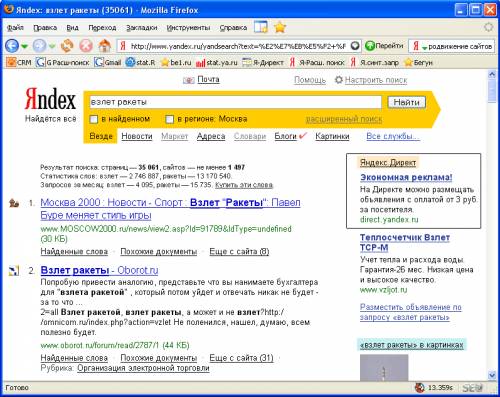This screenshot has height=397, width=500.
Task: Open the Forward history dropdown arrow
Action: click(x=52, y=46)
